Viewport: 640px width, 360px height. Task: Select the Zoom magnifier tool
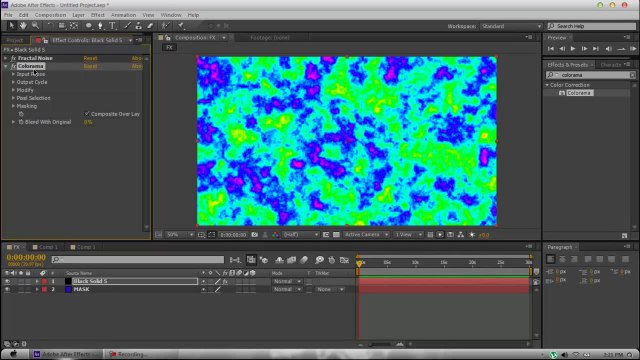click(36, 26)
